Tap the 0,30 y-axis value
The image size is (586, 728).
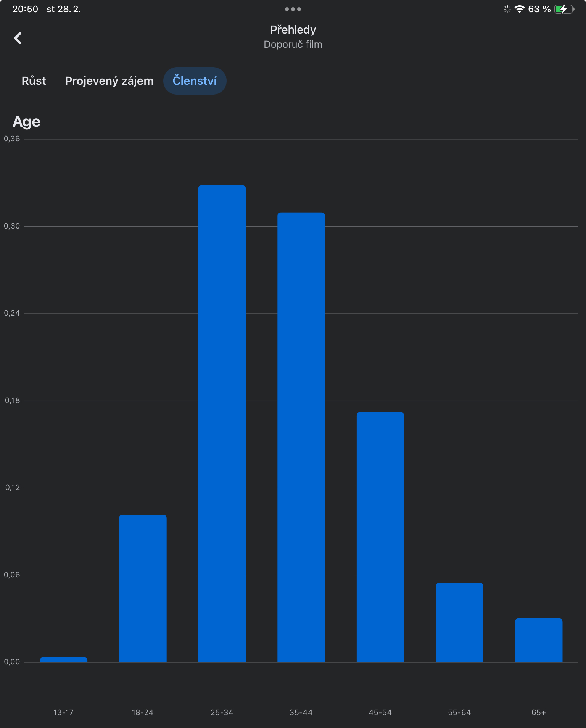[x=12, y=226]
